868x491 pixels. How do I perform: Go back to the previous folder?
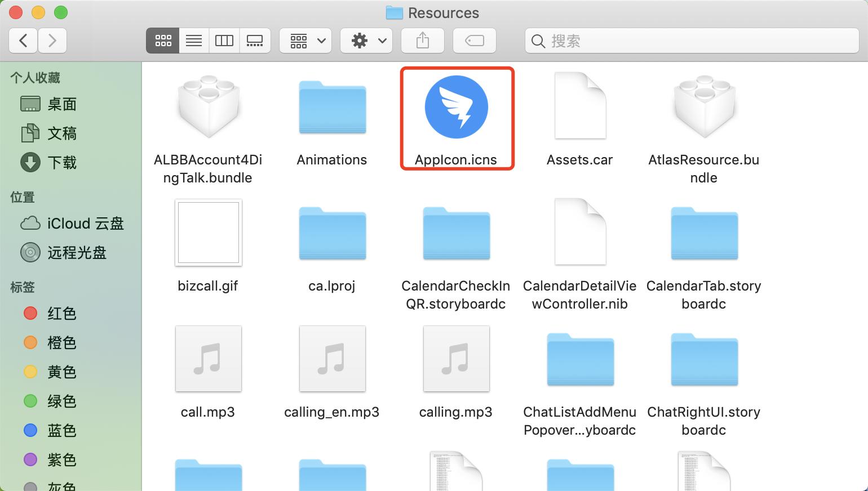pos(24,41)
